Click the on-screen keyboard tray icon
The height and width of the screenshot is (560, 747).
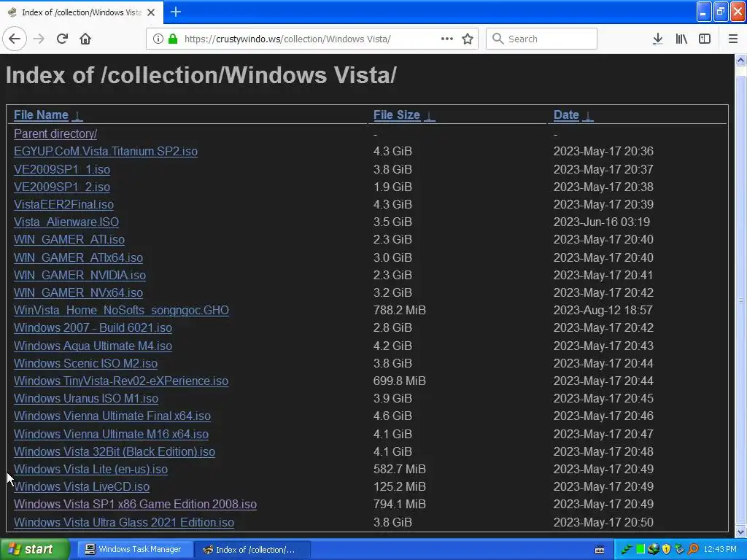click(x=600, y=550)
